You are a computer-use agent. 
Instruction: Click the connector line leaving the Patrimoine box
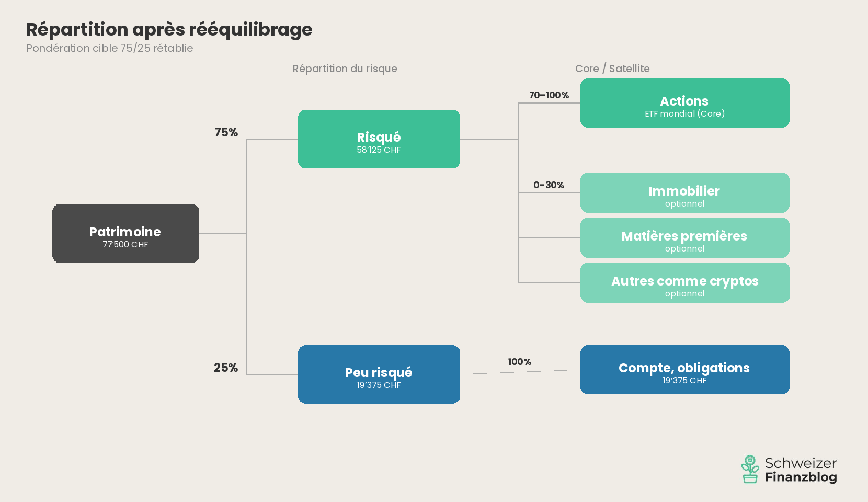coord(222,234)
